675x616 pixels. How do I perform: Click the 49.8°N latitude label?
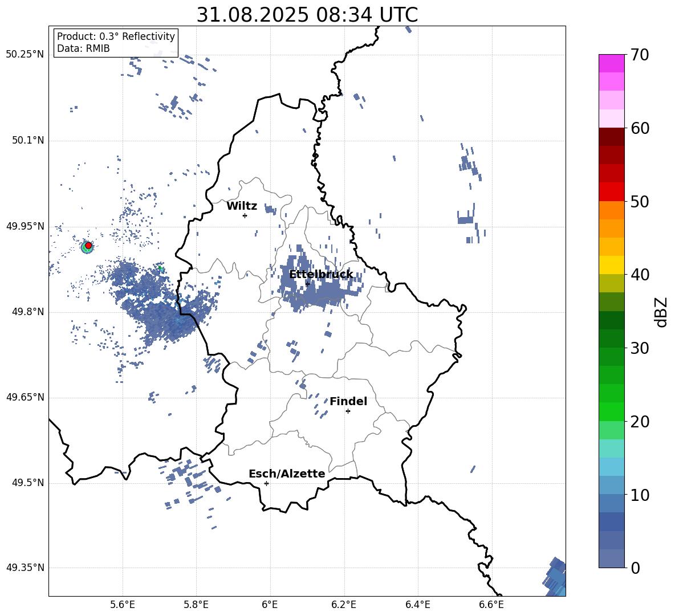tap(28, 312)
